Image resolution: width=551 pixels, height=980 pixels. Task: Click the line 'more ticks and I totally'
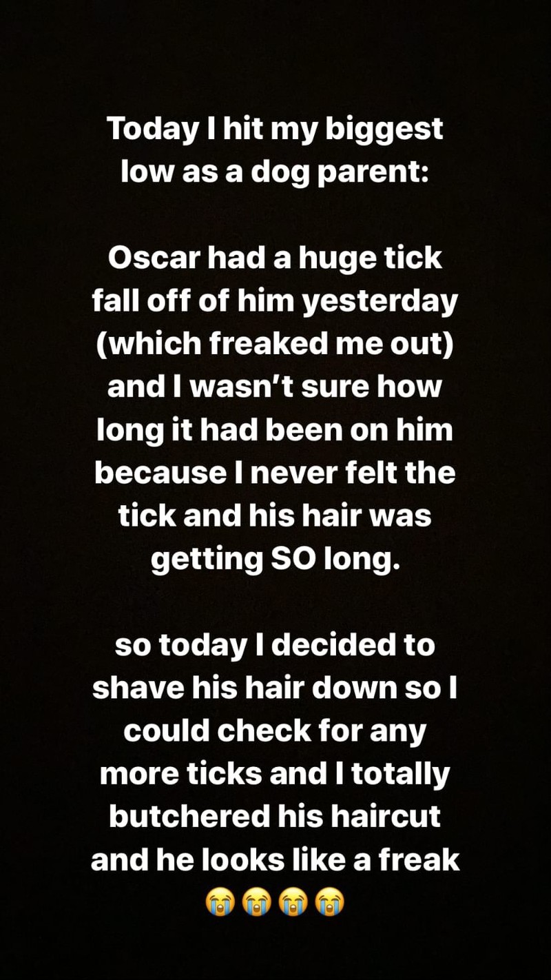tap(275, 775)
